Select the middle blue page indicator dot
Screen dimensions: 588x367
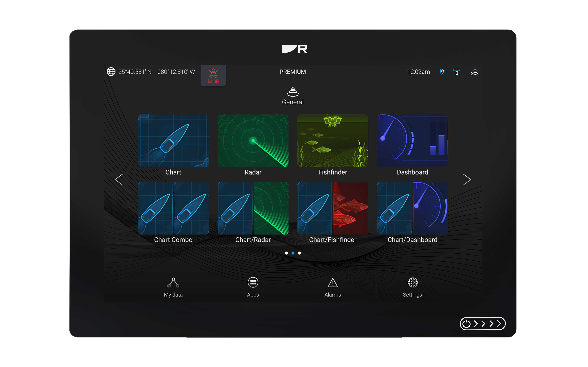293,253
